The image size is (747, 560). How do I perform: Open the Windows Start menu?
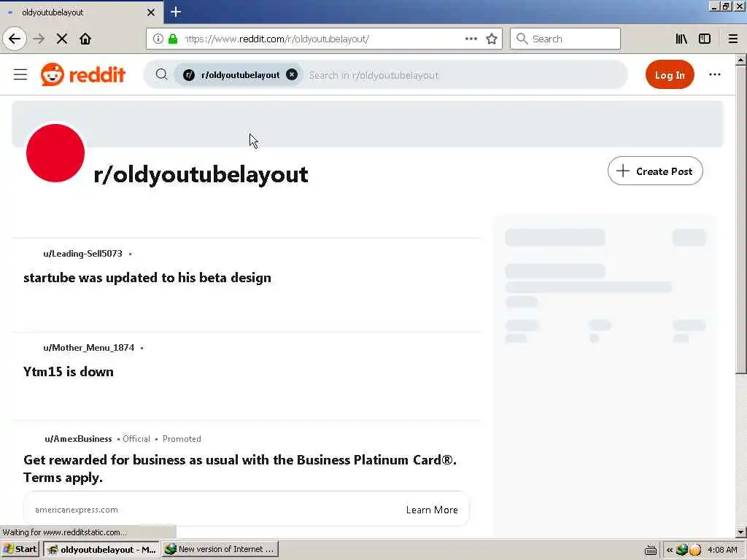point(20,549)
